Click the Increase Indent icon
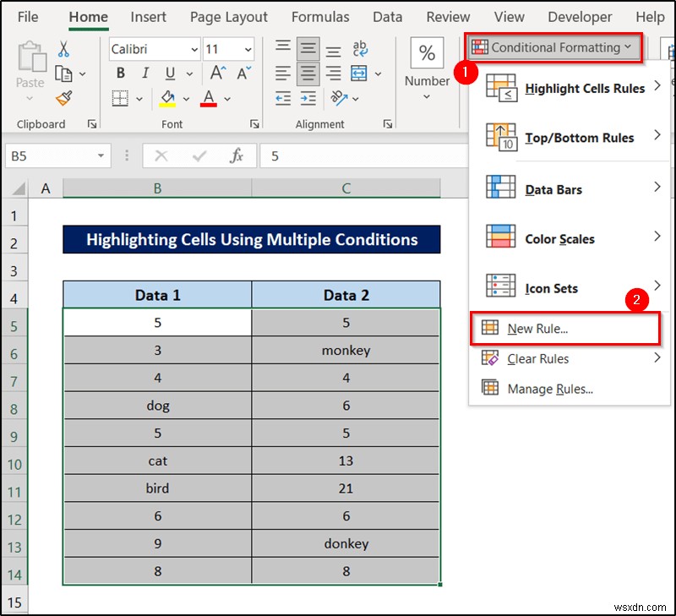 (307, 96)
